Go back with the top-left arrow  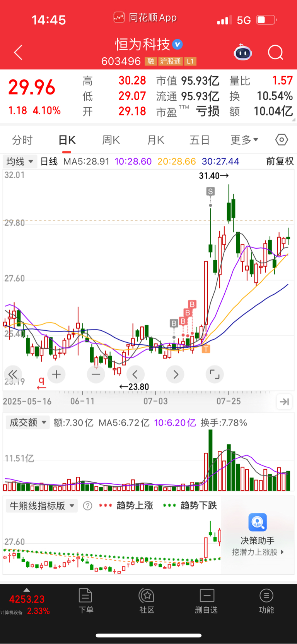coord(18,52)
